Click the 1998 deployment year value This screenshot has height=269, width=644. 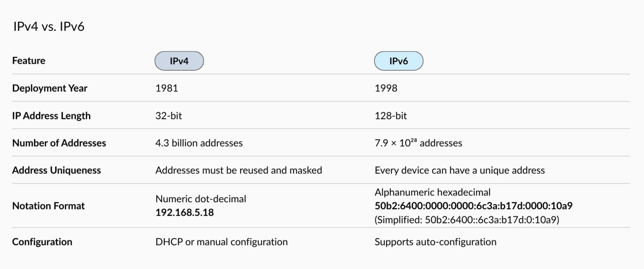tap(386, 88)
